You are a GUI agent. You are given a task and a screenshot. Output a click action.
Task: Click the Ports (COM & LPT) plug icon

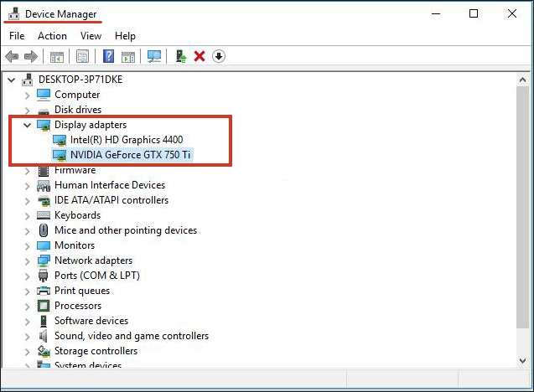point(44,276)
